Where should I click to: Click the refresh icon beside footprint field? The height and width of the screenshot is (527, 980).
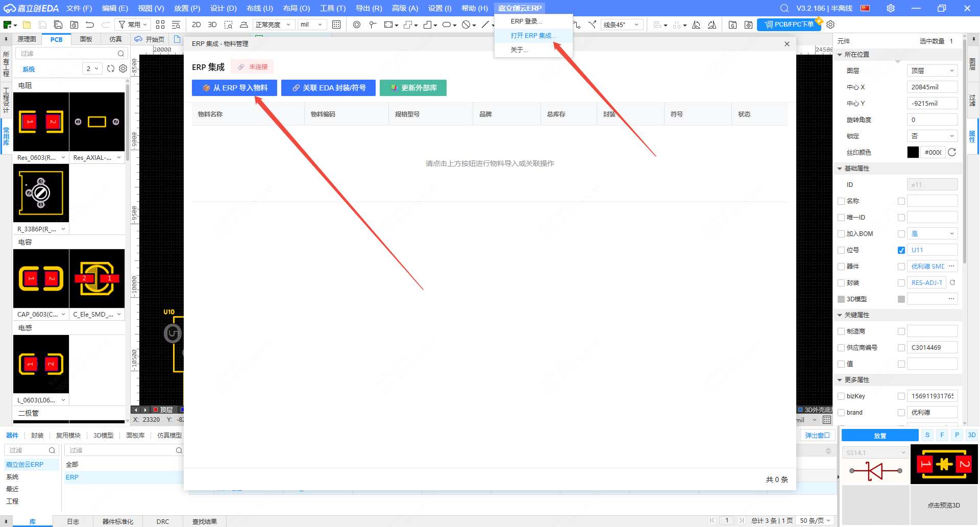952,282
